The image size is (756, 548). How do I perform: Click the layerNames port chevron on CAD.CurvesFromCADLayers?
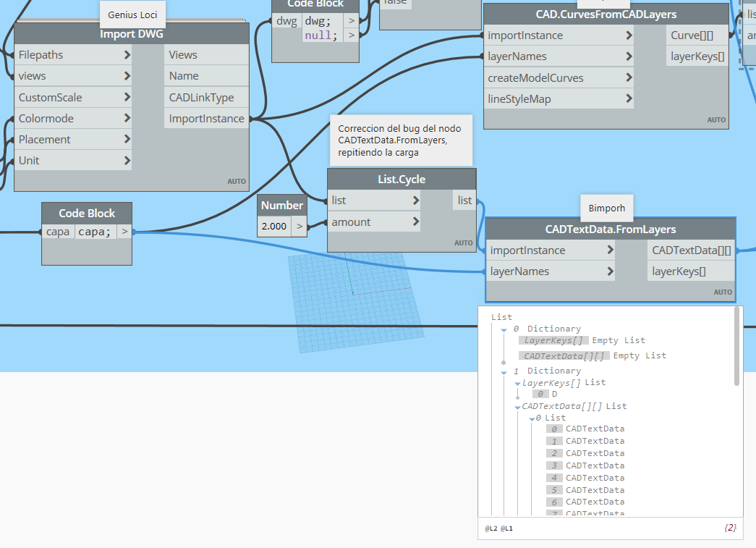pos(629,56)
